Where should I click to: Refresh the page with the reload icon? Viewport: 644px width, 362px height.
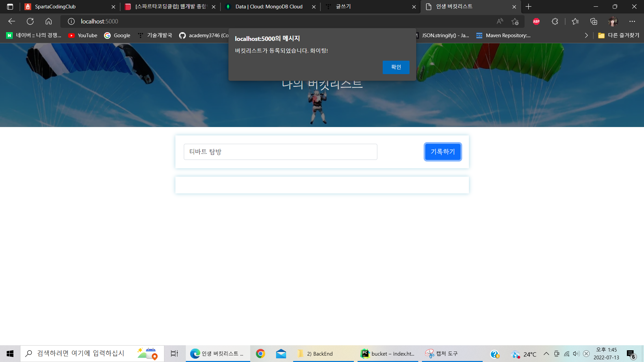[x=30, y=21]
